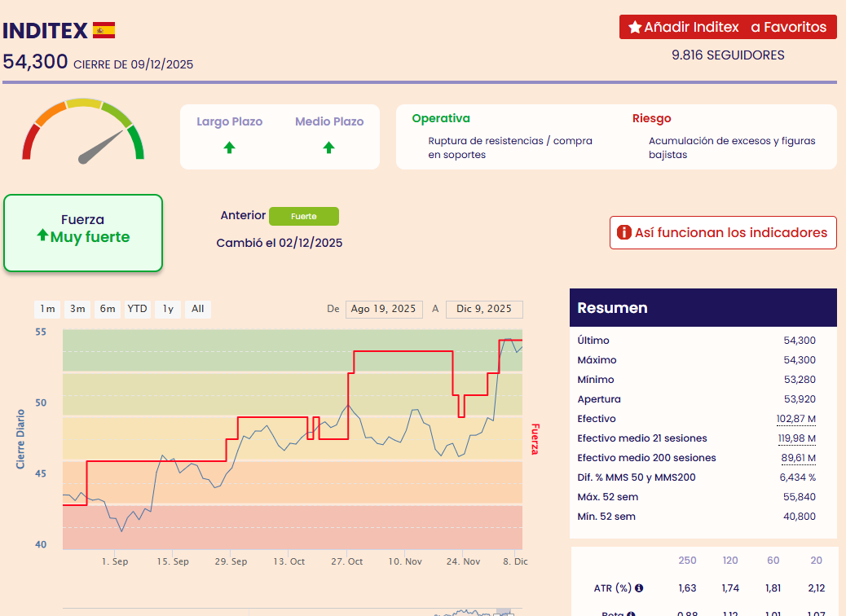The height and width of the screenshot is (616, 846).
Task: Click the Último row value 54,300
Action: coord(800,341)
